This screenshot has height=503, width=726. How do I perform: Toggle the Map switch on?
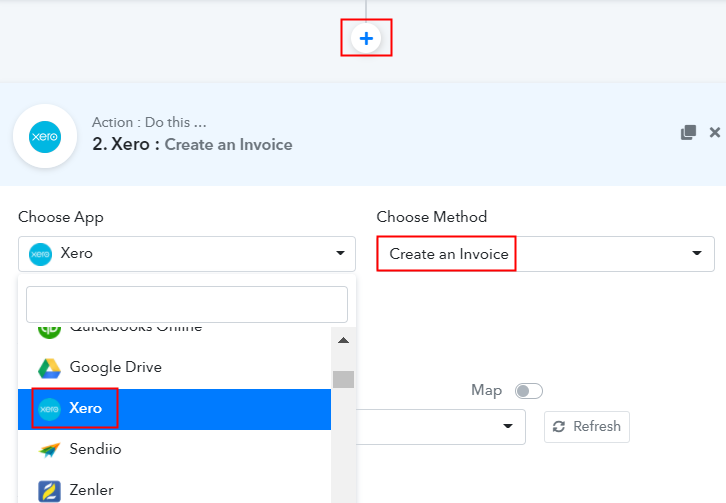click(529, 391)
